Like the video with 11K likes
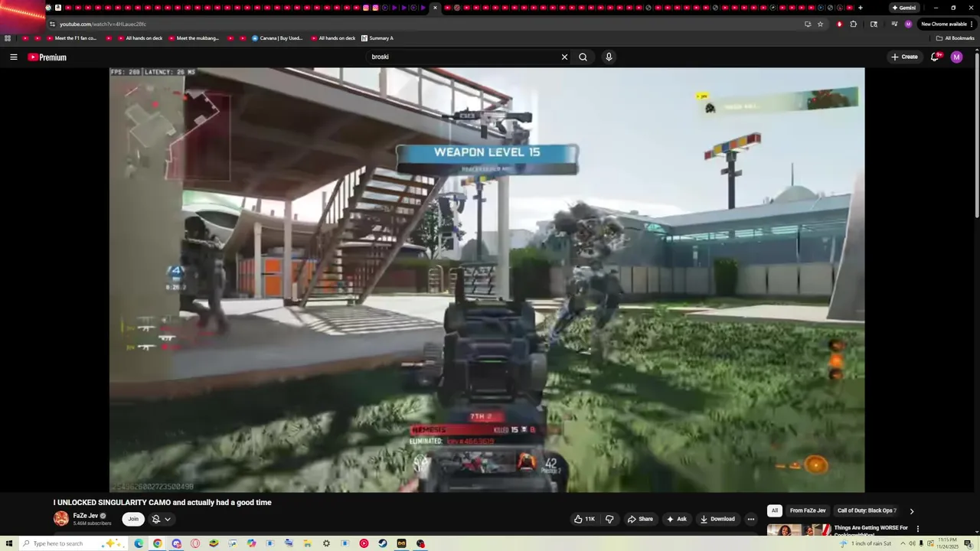 point(585,519)
